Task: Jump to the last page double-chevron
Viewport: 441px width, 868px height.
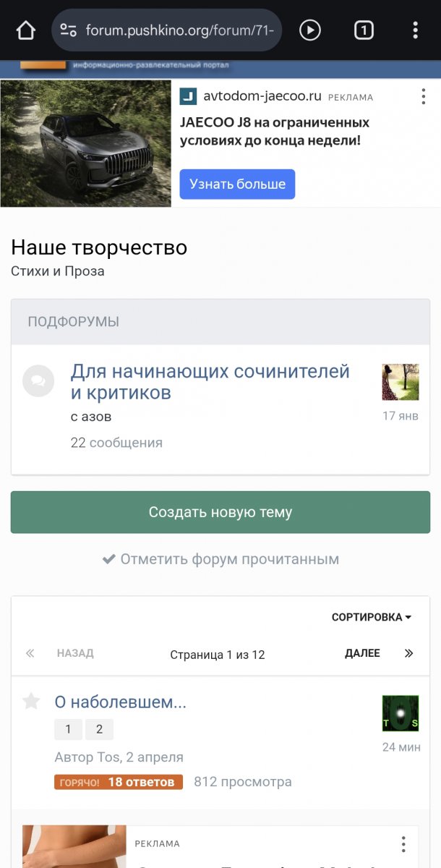Action: coord(409,653)
